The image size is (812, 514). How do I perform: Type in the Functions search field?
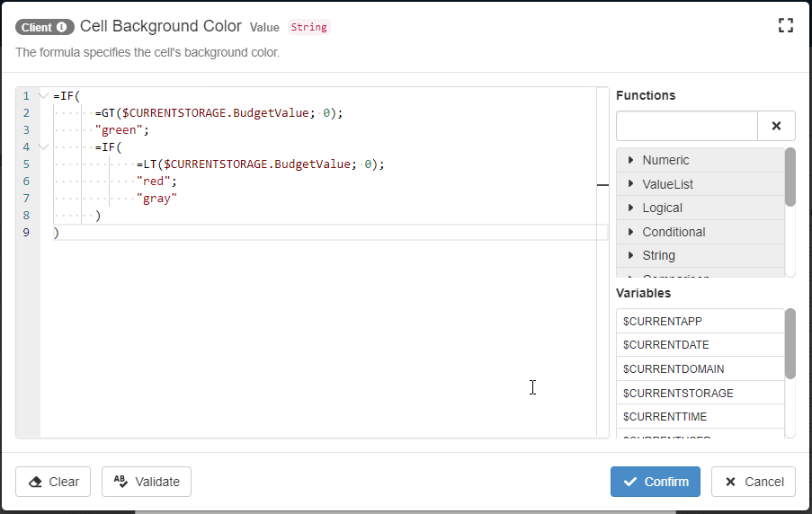click(687, 126)
